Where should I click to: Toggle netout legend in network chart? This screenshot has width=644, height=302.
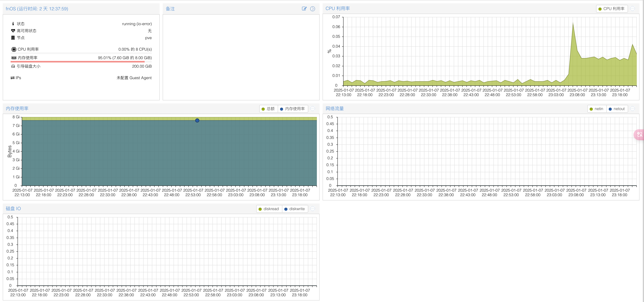(x=617, y=109)
